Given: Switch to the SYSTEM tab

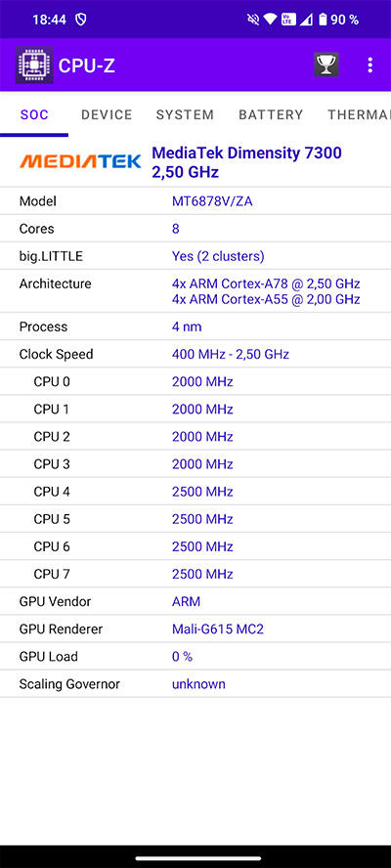Looking at the screenshot, I should point(185,115).
